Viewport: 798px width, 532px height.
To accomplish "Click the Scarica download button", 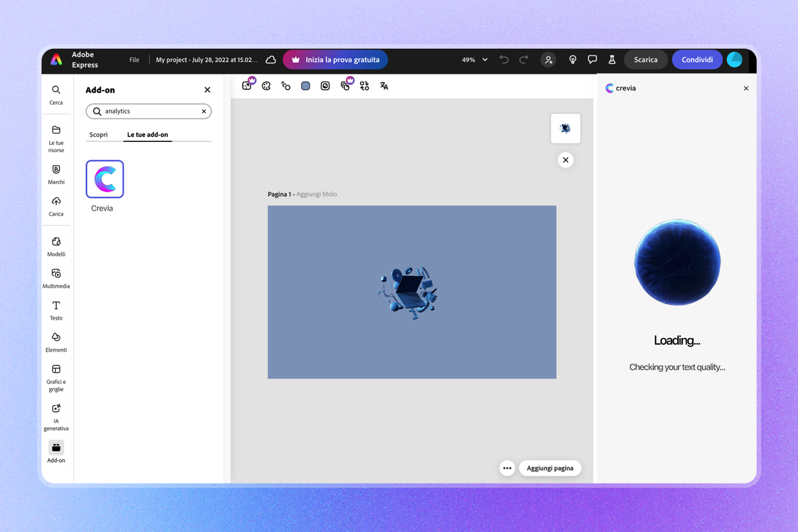I will tap(645, 60).
